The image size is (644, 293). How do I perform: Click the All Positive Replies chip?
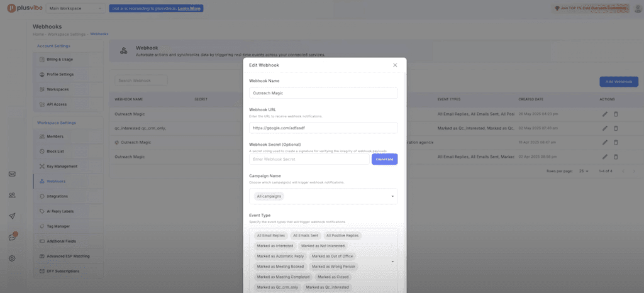pyautogui.click(x=343, y=236)
